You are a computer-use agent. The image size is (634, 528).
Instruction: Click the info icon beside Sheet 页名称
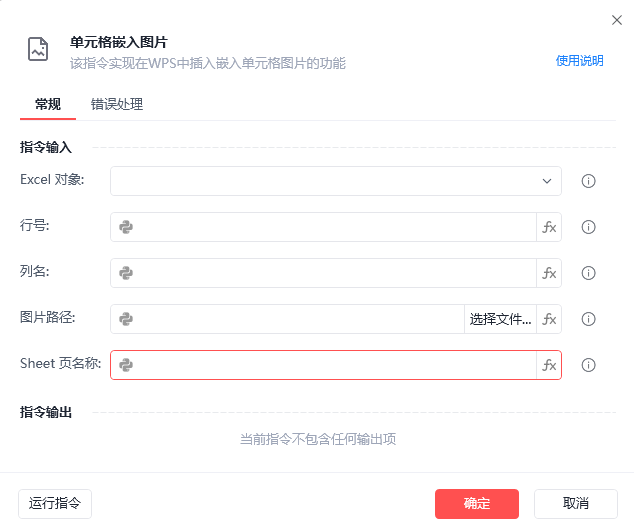point(589,365)
